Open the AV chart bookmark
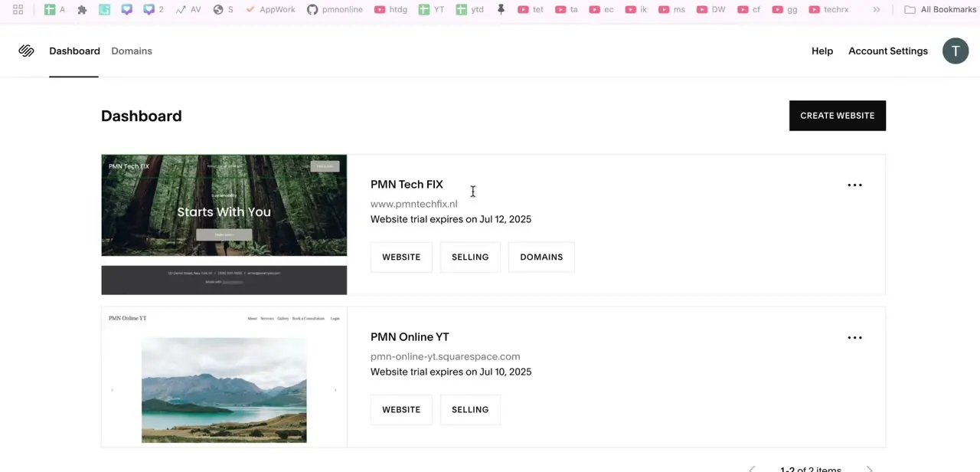This screenshot has height=472, width=980. pos(188,9)
